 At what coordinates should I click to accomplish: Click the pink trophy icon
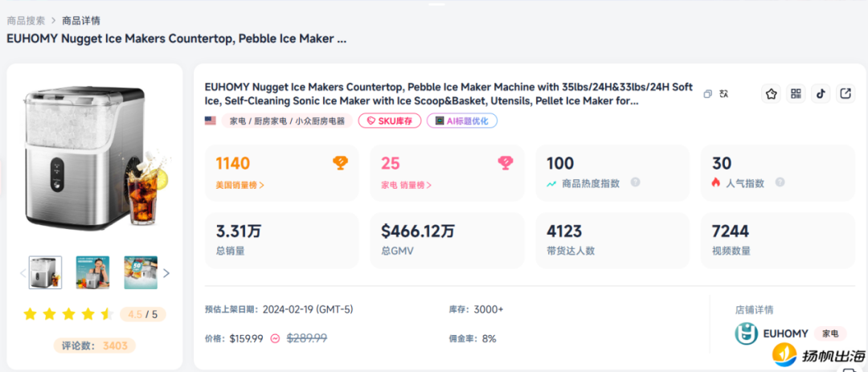506,163
